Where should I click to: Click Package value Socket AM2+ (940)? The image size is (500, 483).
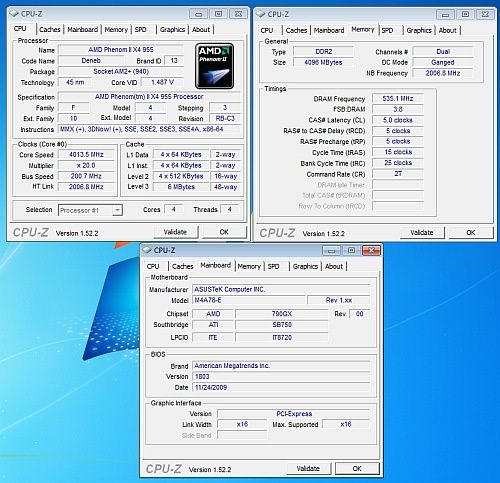click(x=121, y=71)
